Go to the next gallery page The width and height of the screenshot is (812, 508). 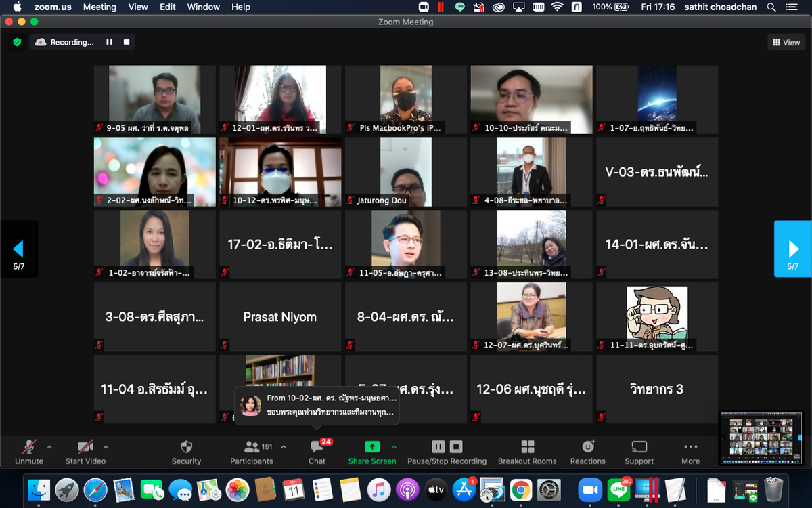[793, 249]
